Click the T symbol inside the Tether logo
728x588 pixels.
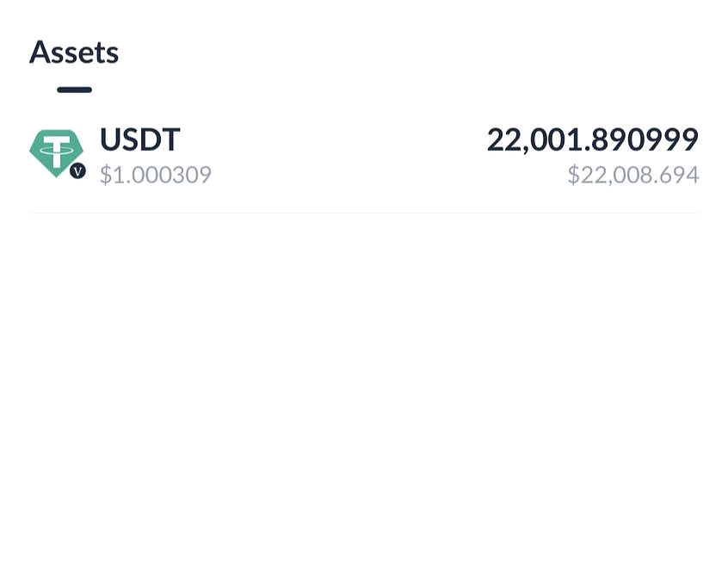[x=56, y=148]
